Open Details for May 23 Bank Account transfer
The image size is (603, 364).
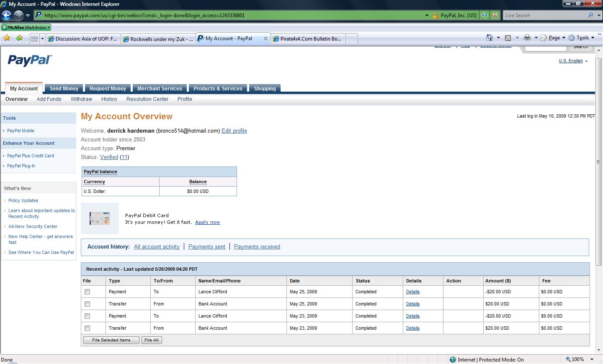[413, 328]
